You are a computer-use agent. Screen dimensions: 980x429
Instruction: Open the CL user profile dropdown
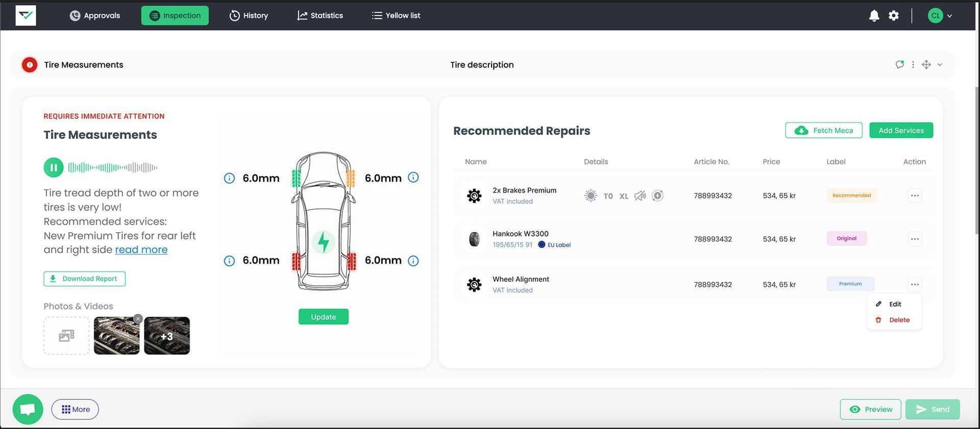(x=940, y=16)
